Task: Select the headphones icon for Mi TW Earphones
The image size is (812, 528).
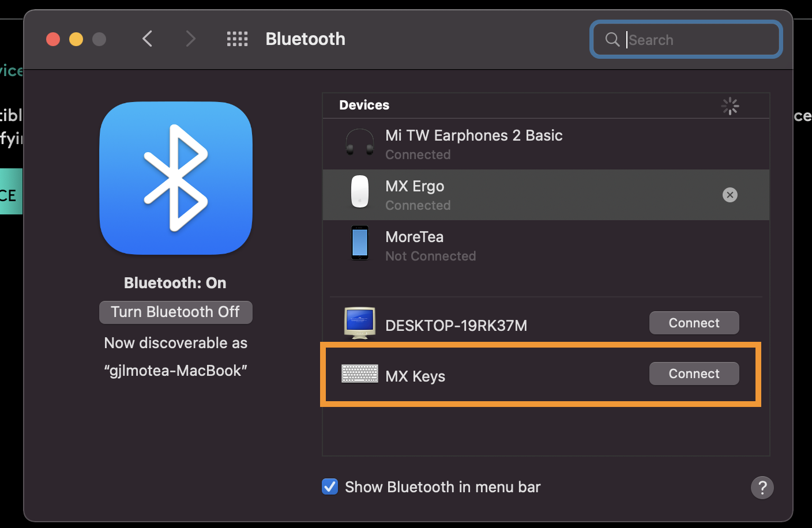Action: point(359,143)
